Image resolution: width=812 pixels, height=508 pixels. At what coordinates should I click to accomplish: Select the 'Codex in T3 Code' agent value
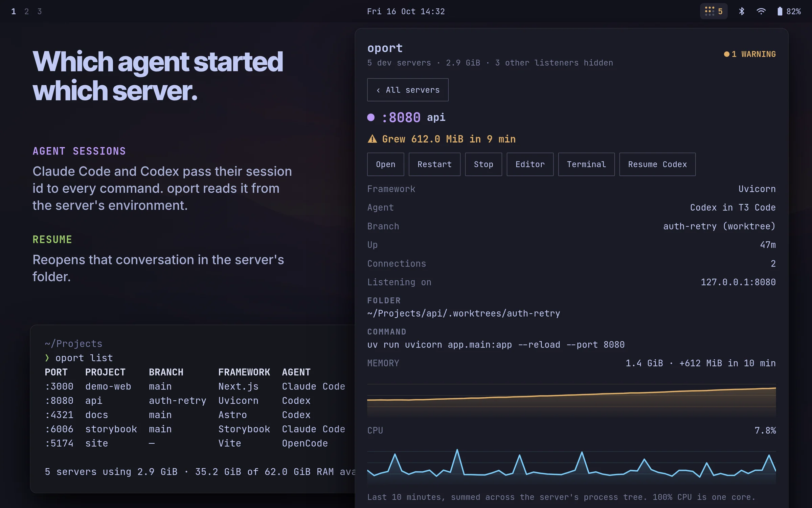tap(733, 208)
